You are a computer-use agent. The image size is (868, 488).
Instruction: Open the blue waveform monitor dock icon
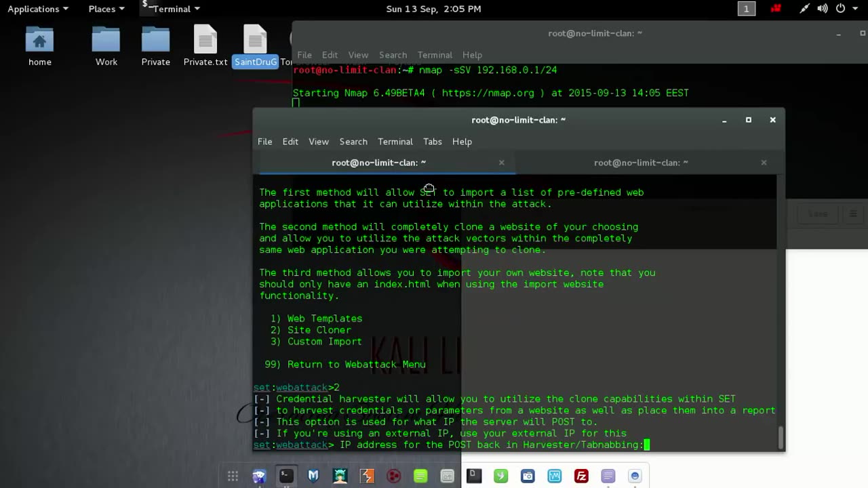point(555,476)
